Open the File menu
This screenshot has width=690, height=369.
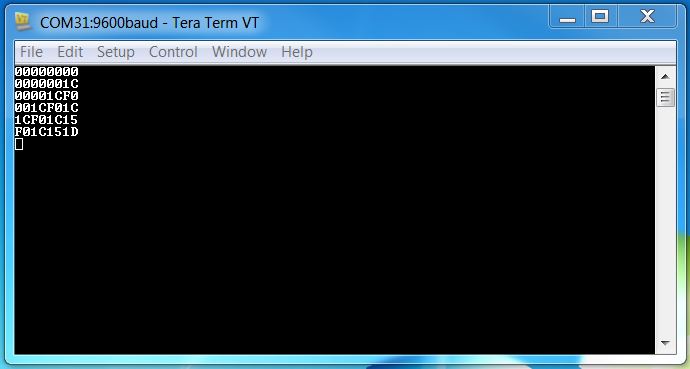[x=31, y=52]
